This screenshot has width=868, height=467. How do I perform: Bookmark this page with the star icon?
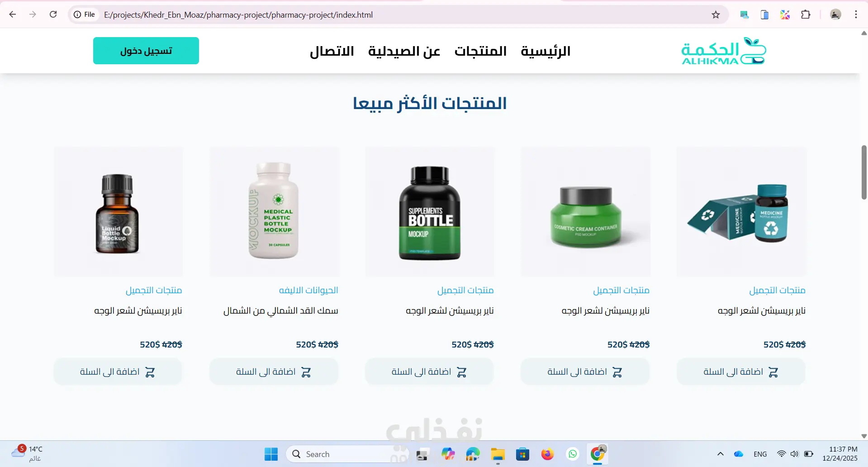pos(716,14)
